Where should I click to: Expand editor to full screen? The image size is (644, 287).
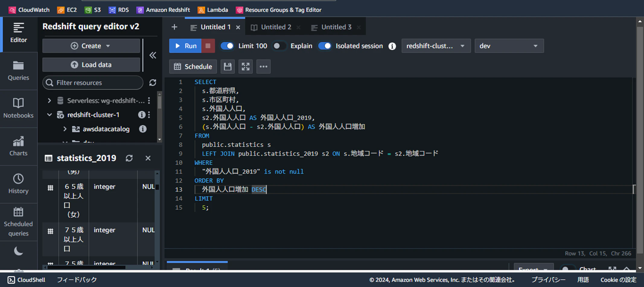coord(246,66)
